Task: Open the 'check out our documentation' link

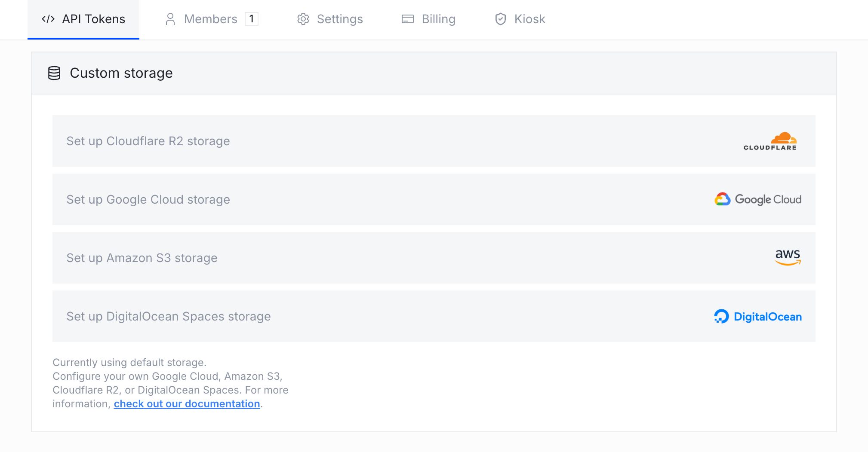Action: [187, 404]
